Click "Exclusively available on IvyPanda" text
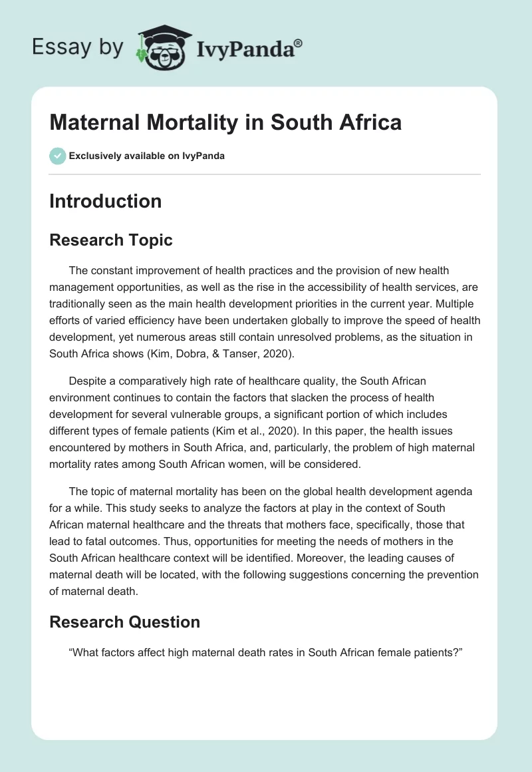The width and height of the screenshot is (532, 772). (x=147, y=156)
